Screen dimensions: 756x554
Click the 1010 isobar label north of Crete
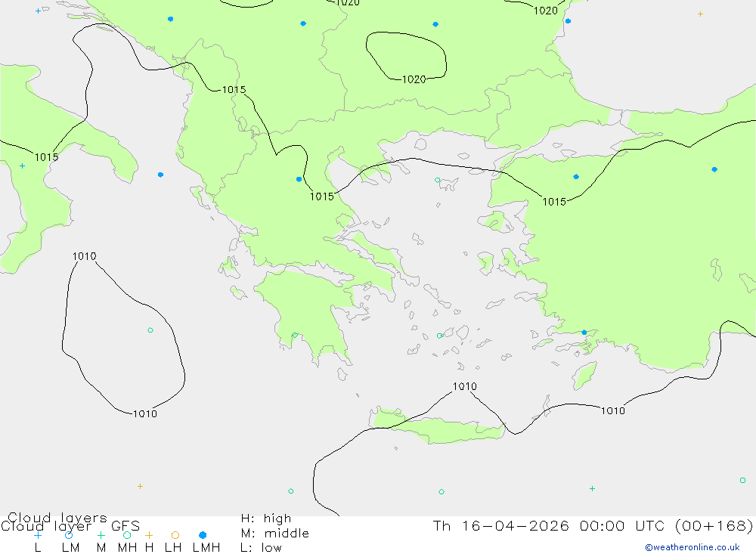465,386
